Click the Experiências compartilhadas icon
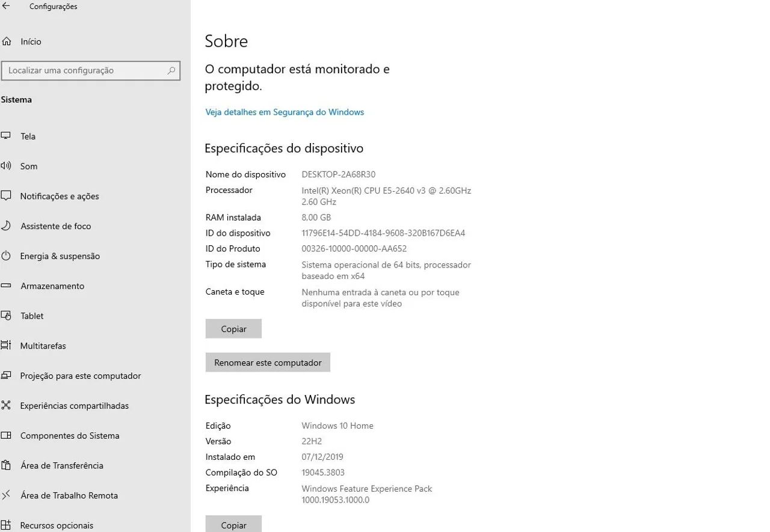The width and height of the screenshot is (770, 532). (x=6, y=406)
